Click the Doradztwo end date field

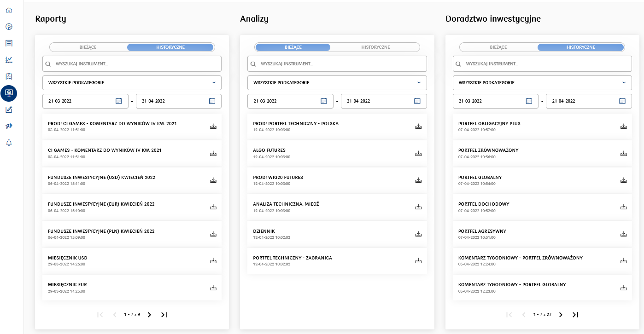(583, 101)
